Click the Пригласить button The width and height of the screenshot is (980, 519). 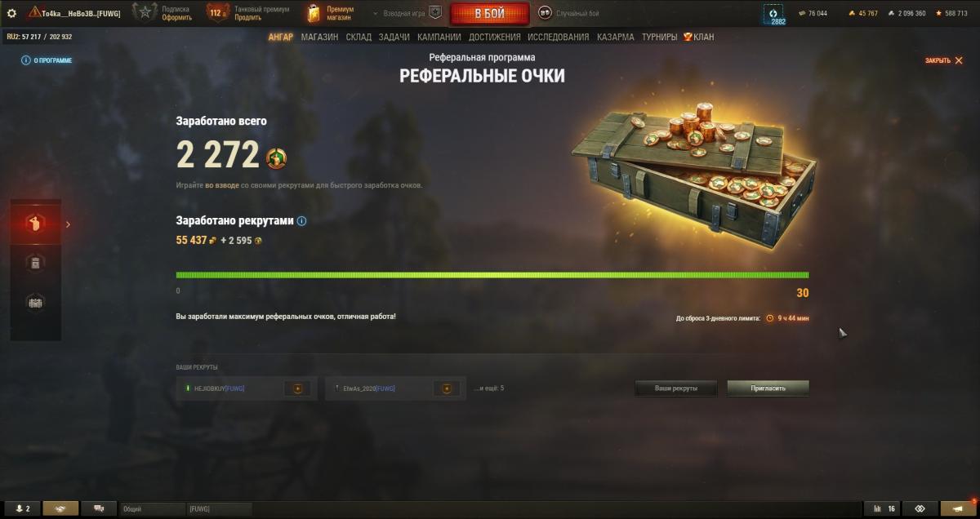(768, 388)
